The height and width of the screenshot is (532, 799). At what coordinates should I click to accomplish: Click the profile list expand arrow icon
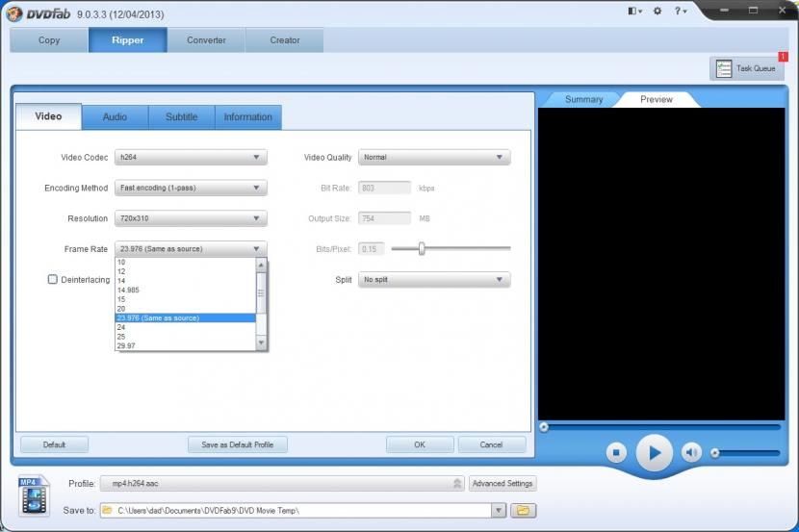click(x=457, y=484)
